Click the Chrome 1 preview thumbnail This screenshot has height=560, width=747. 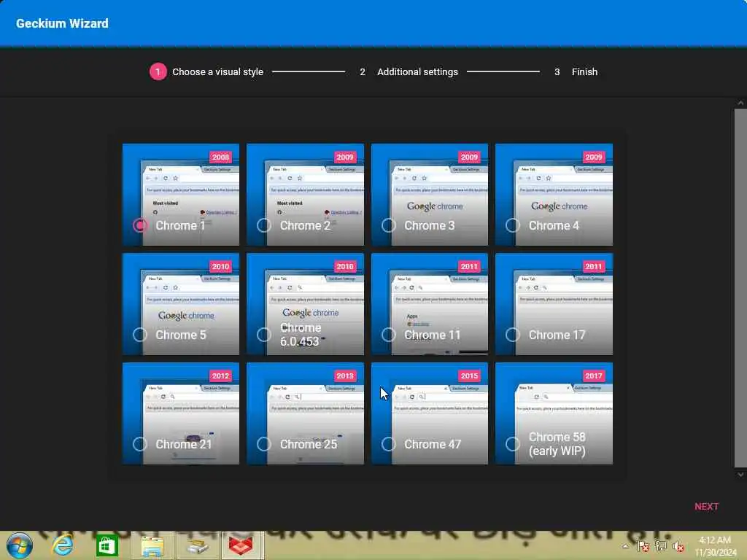coord(181,194)
